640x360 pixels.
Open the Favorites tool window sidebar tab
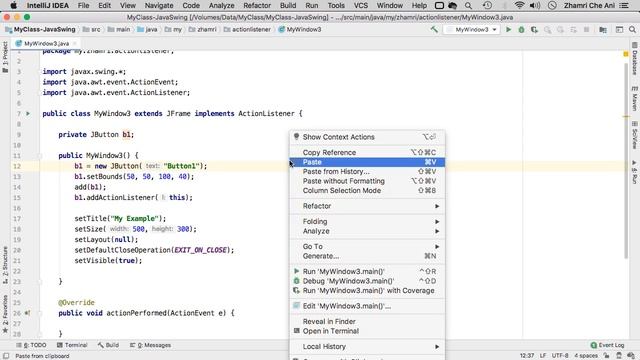pos(5,313)
